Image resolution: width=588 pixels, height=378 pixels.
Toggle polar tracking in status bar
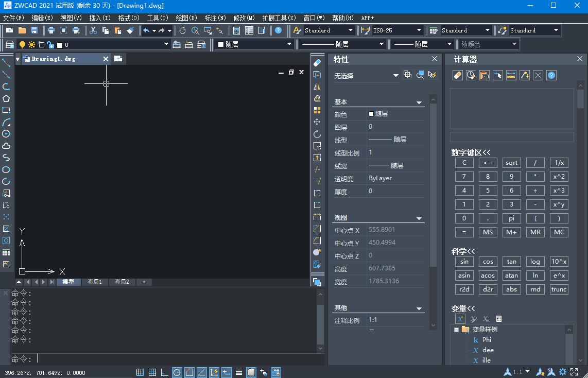point(177,372)
